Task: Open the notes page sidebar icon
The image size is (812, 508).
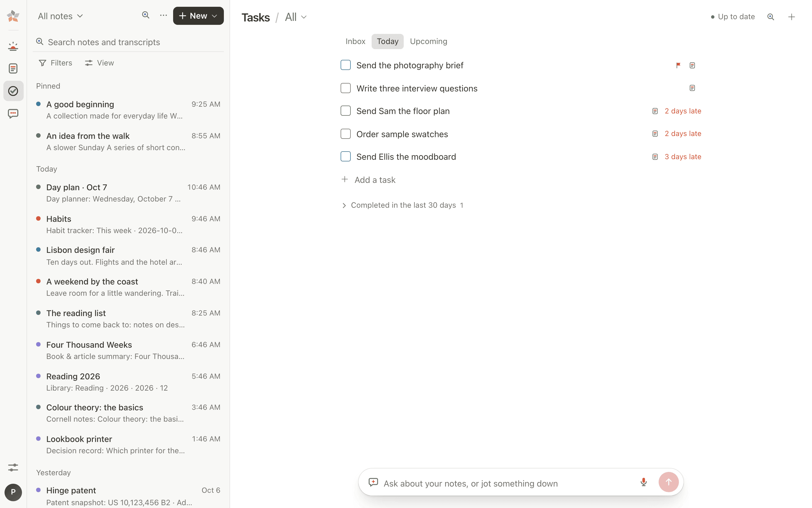Action: pos(13,69)
